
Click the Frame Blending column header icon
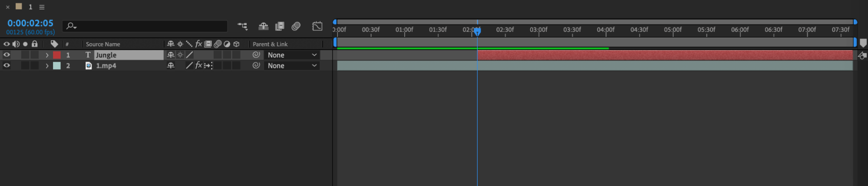point(208,44)
